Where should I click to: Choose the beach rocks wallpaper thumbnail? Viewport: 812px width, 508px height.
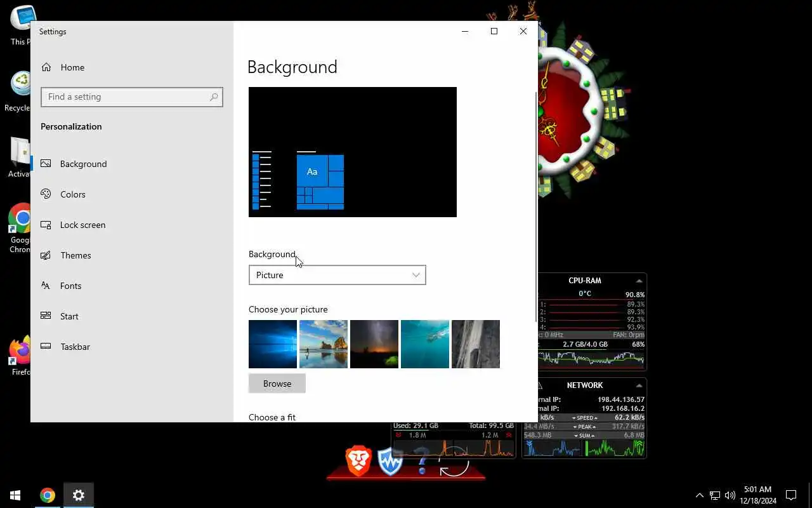(x=324, y=344)
